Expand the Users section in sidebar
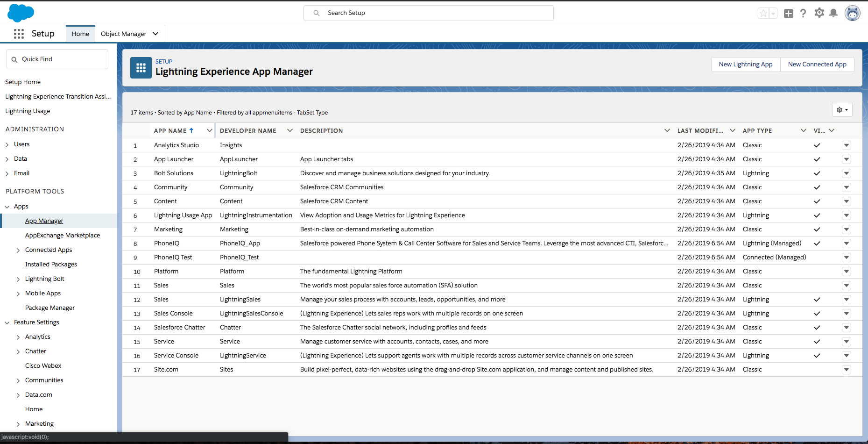Viewport: 868px width, 444px height. coord(7,145)
